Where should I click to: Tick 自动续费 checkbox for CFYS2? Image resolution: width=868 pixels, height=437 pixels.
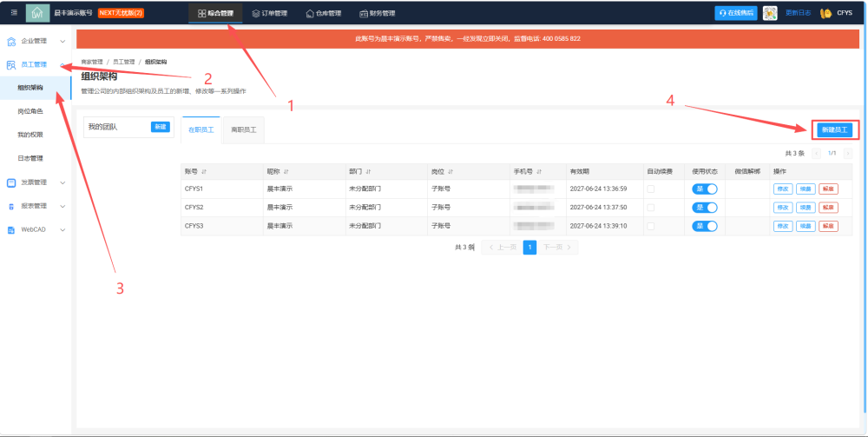[x=650, y=207]
